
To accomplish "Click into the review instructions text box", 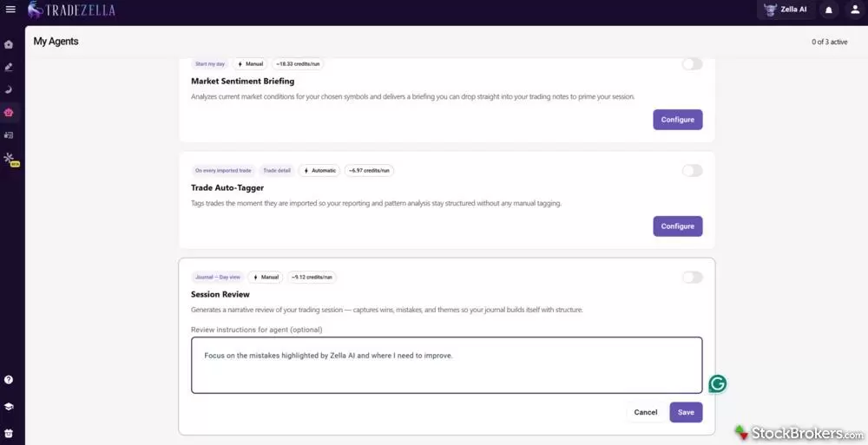I will pyautogui.click(x=447, y=365).
